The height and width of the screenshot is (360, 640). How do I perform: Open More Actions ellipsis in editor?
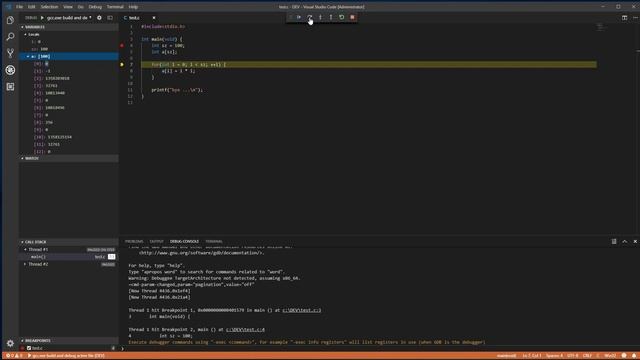coord(635,18)
